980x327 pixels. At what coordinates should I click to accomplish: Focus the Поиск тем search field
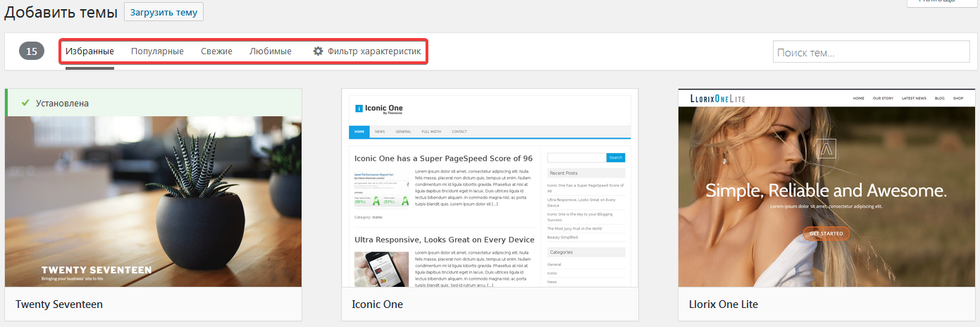[872, 52]
